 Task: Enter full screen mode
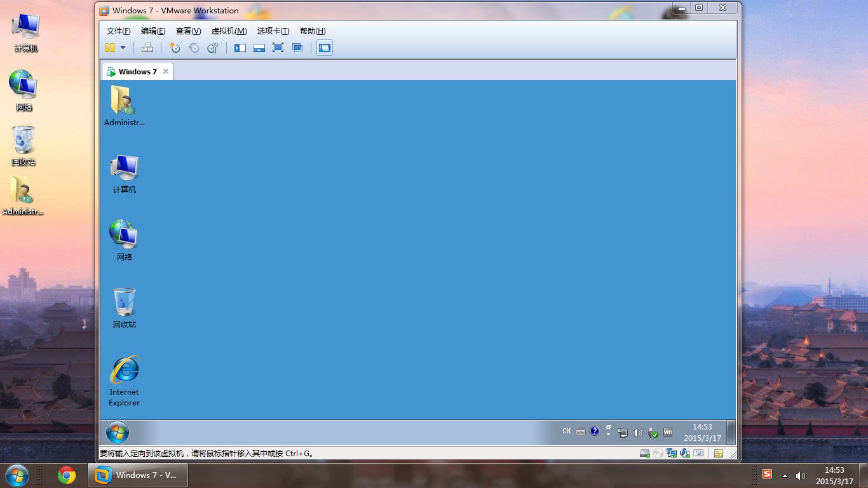[278, 48]
